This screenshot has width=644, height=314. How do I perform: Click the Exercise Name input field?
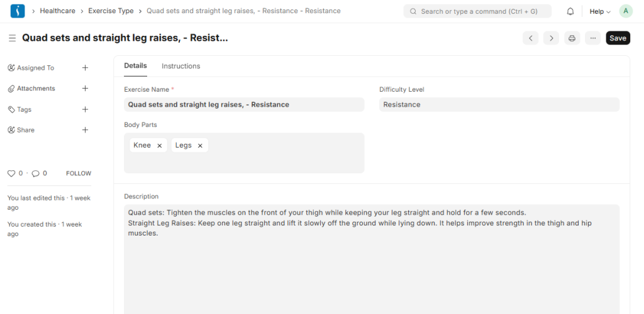click(x=244, y=105)
